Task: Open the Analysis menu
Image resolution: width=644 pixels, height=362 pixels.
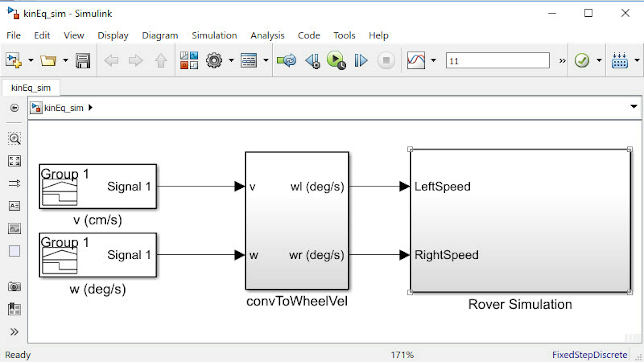Action: pyautogui.click(x=267, y=36)
